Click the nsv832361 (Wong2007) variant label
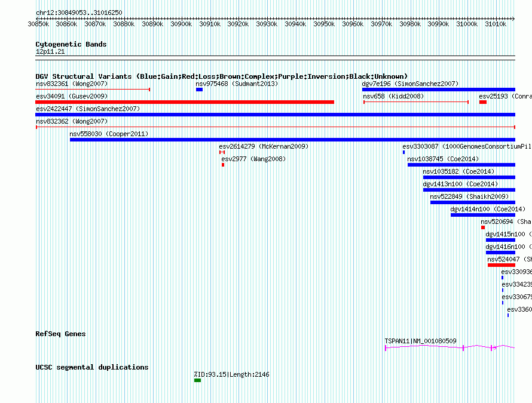This screenshot has width=532, height=403. pos(72,84)
